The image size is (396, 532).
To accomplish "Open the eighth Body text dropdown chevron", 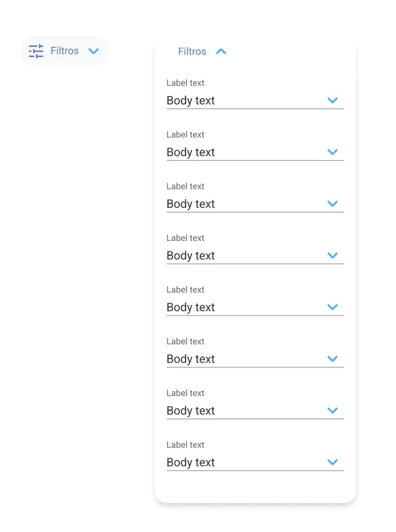I will 333,462.
